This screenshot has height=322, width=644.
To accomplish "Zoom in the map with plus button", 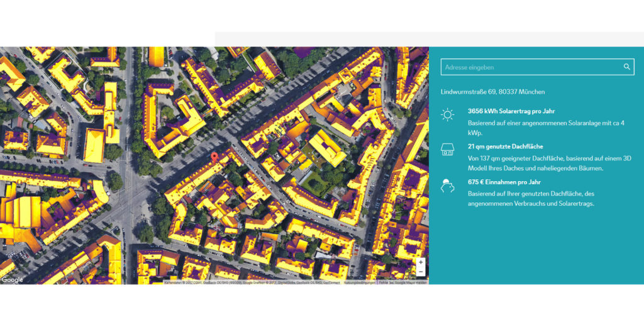I will (x=420, y=262).
